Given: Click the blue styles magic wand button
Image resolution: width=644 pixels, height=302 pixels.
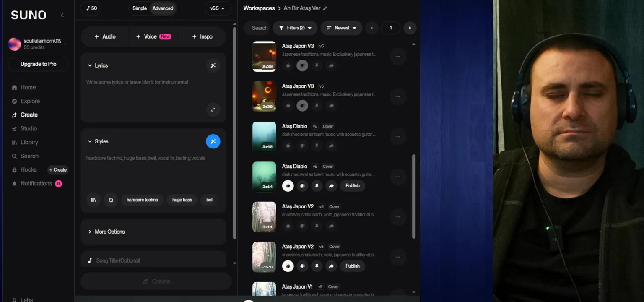Looking at the screenshot, I should pos(213,141).
